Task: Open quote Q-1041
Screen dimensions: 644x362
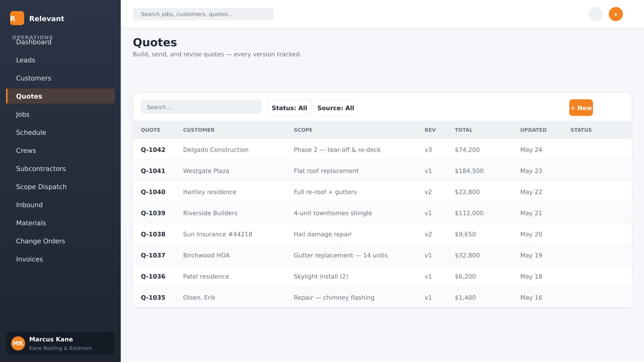Action: click(153, 171)
